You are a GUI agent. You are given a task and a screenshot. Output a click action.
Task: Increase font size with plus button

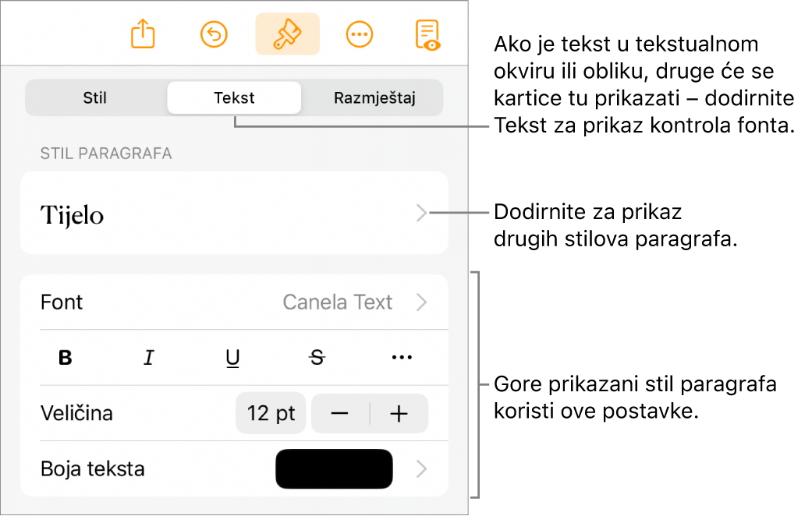pyautogui.click(x=399, y=414)
